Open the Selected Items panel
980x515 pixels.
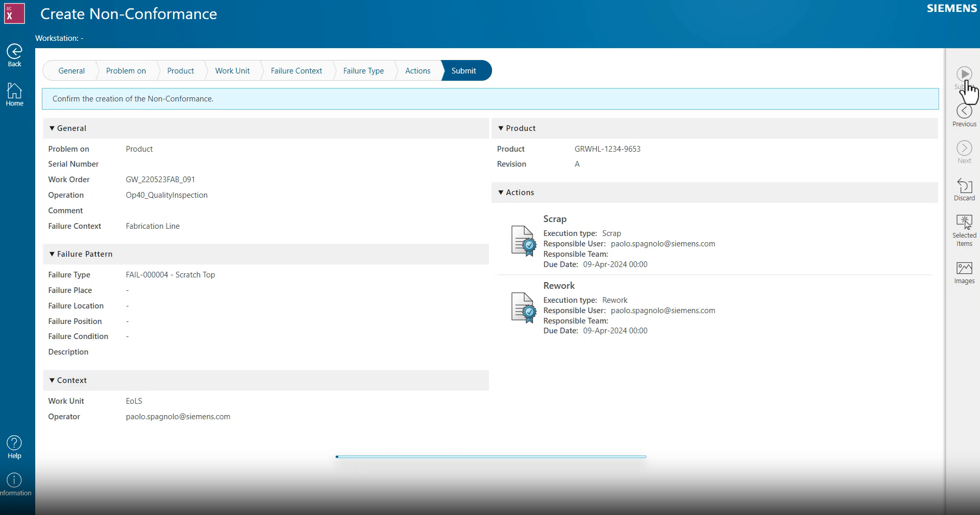[964, 220]
